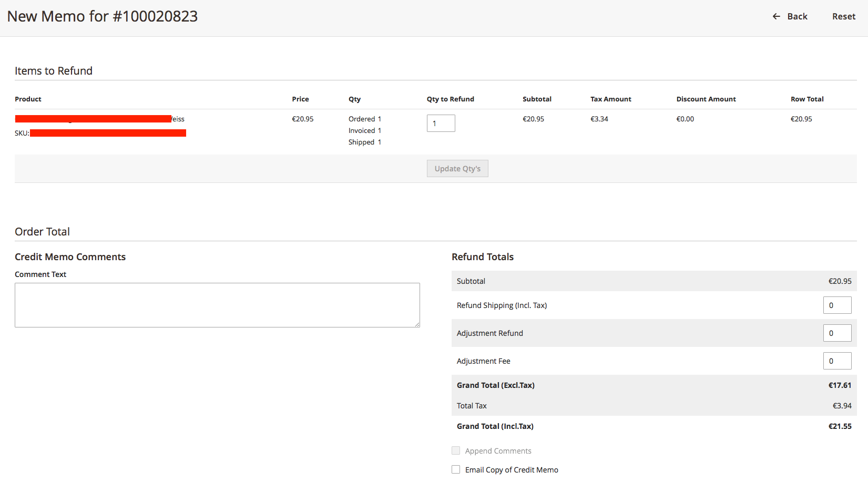Click inside the Qty to Refund field
868x482 pixels.
pyautogui.click(x=441, y=123)
